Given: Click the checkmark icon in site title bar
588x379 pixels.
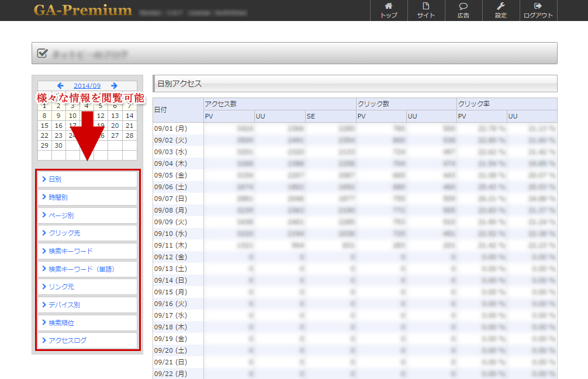Looking at the screenshot, I should pos(42,53).
